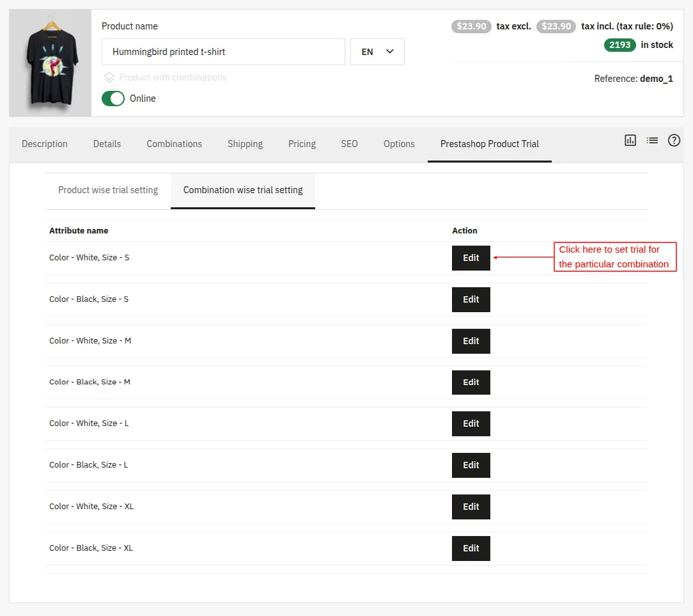
Task: Click 'Color - Black, Size - L' text
Action: pos(88,465)
